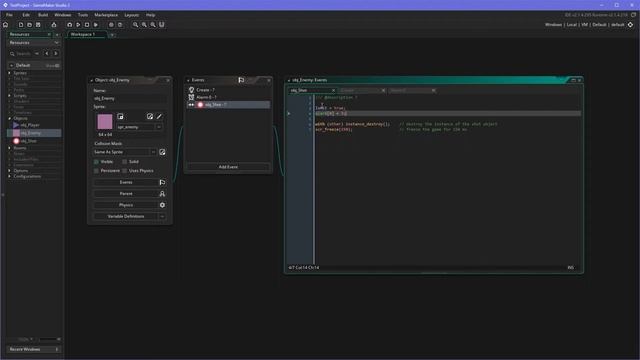Open the Tools menu

click(83, 15)
